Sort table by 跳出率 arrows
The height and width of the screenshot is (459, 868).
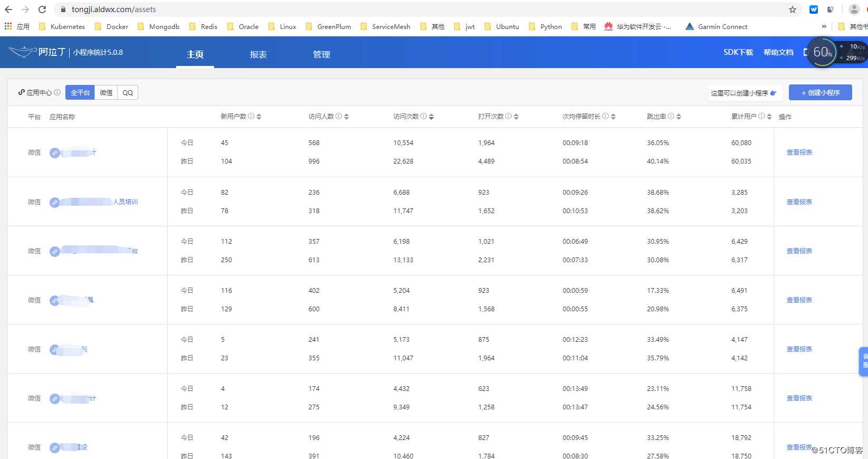[679, 117]
